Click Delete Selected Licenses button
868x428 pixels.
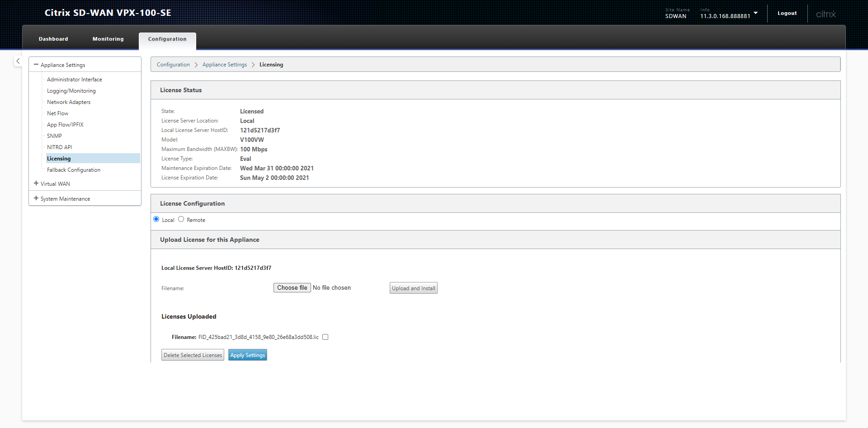pos(193,355)
